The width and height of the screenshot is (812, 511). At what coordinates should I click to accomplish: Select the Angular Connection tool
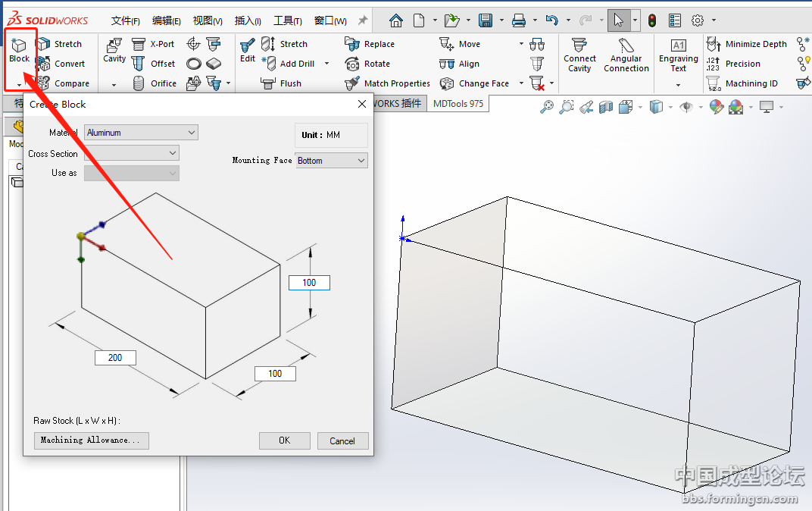click(x=626, y=55)
